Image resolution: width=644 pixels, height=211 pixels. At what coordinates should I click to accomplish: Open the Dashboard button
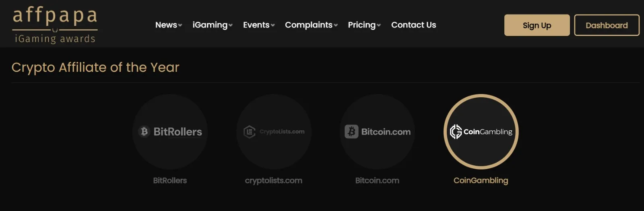pyautogui.click(x=607, y=25)
